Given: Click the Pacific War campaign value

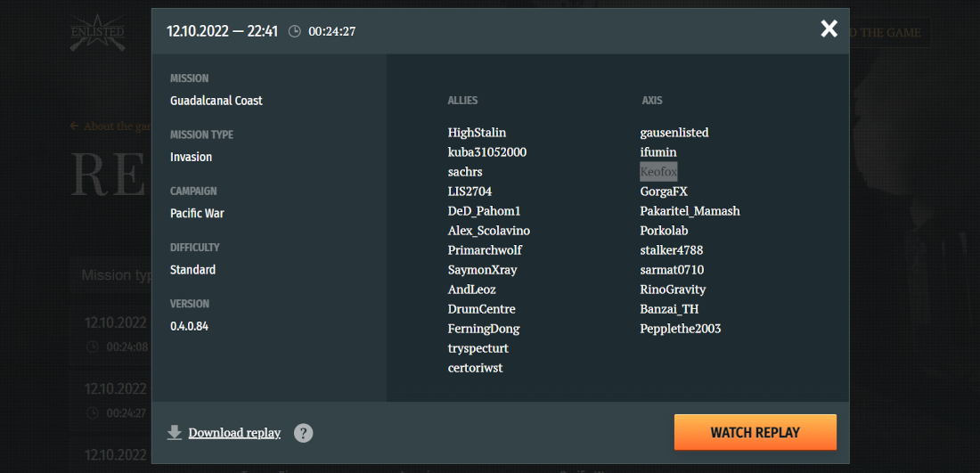Looking at the screenshot, I should 197,213.
